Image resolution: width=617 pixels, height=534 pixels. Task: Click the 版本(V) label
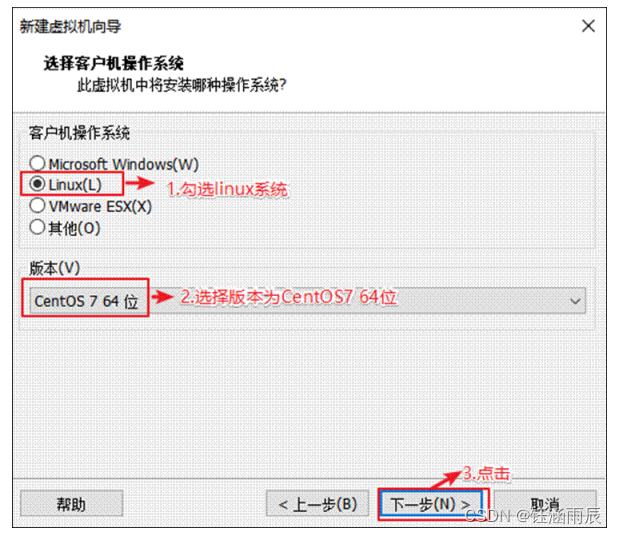pyautogui.click(x=55, y=268)
